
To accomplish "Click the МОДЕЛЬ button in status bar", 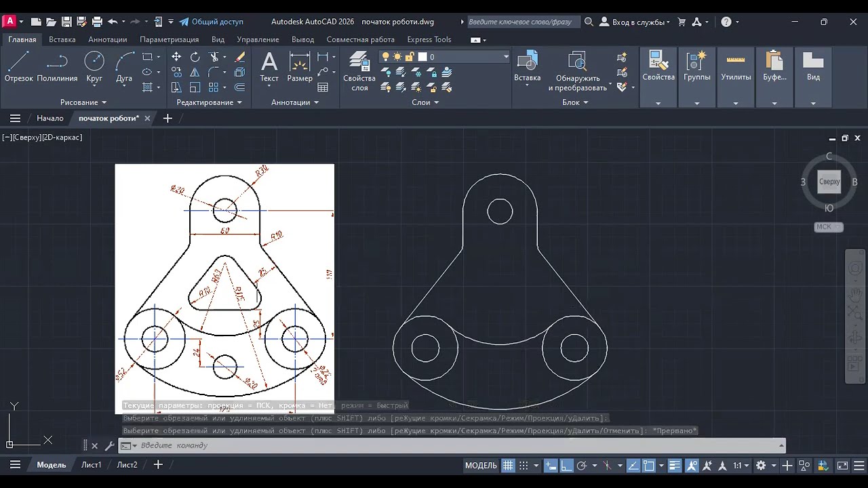I will click(481, 466).
